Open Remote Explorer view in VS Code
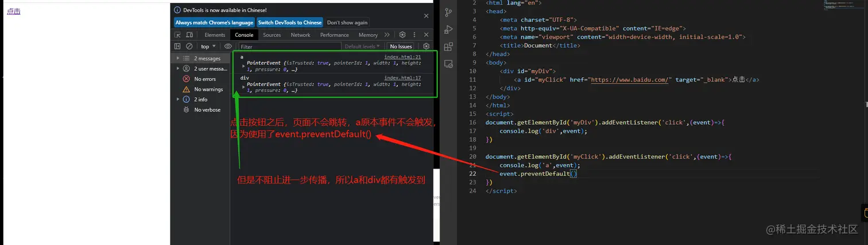The width and height of the screenshot is (868, 245). coord(448,64)
